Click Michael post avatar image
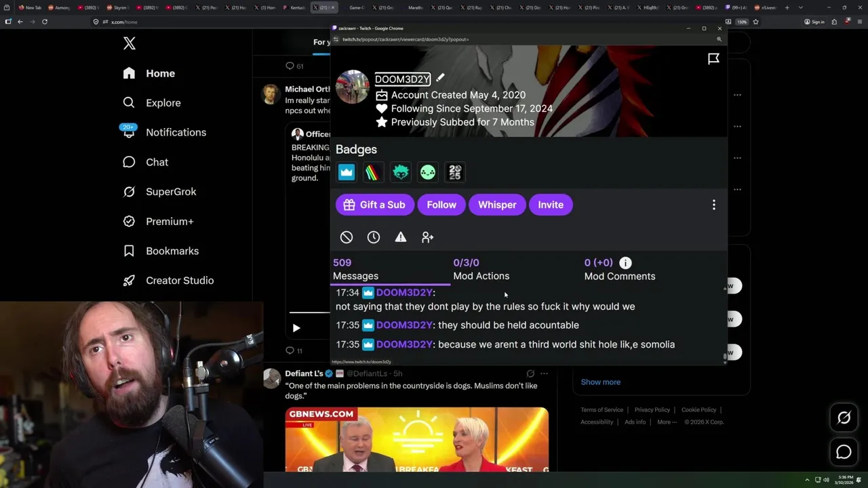The image size is (868, 488). coord(271,94)
